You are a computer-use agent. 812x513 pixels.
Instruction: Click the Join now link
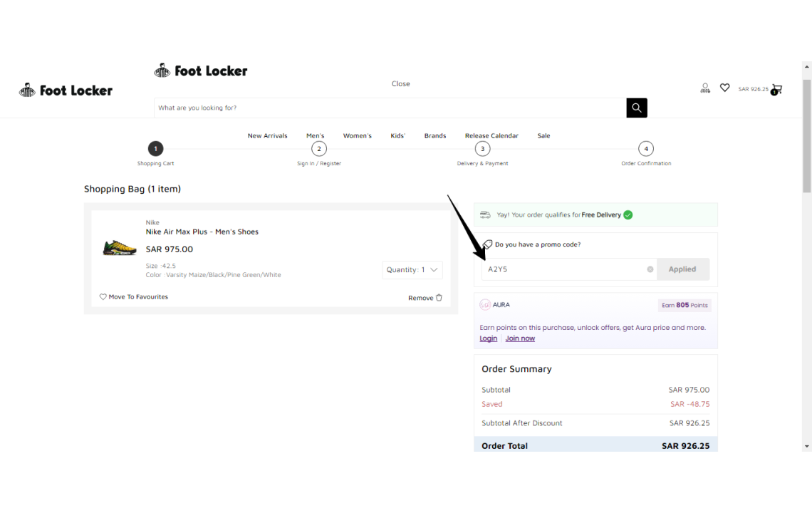coord(520,338)
